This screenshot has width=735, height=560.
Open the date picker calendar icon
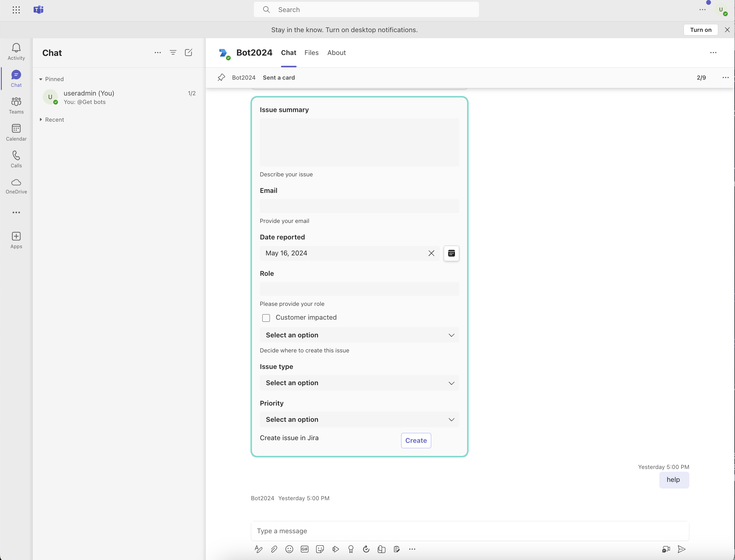click(x=451, y=253)
